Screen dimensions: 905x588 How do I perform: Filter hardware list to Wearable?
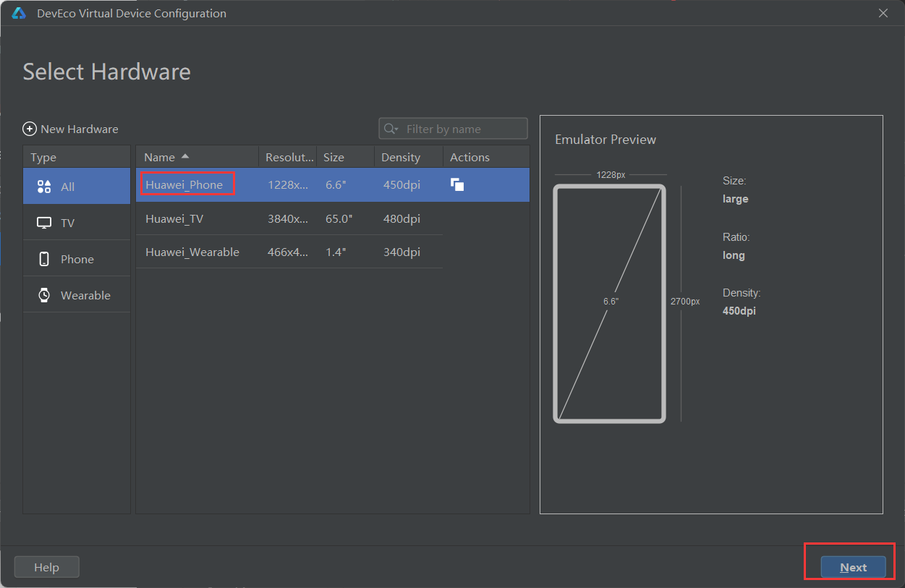[77, 295]
